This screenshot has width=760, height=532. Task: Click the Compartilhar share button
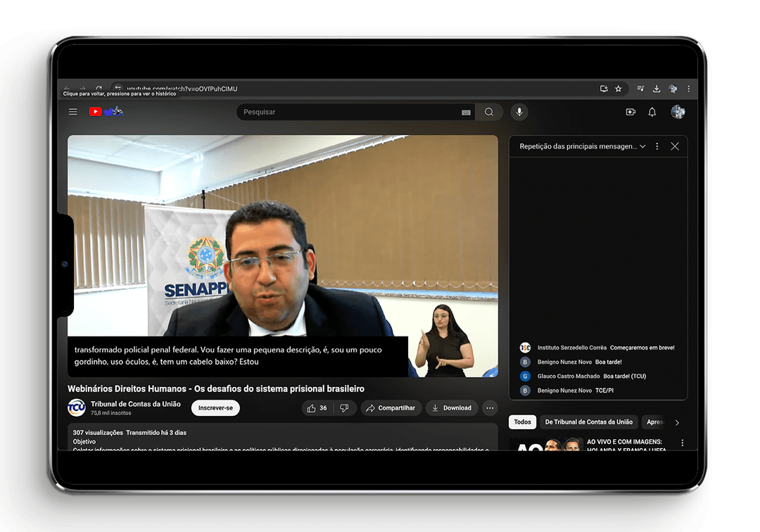[x=391, y=408]
